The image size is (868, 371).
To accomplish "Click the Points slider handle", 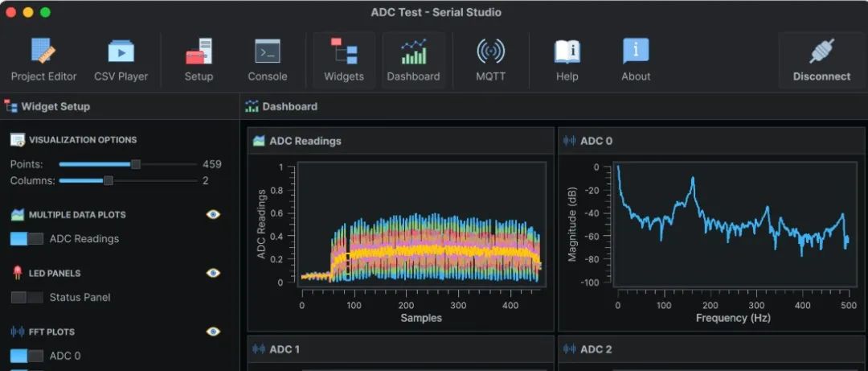I will 136,164.
